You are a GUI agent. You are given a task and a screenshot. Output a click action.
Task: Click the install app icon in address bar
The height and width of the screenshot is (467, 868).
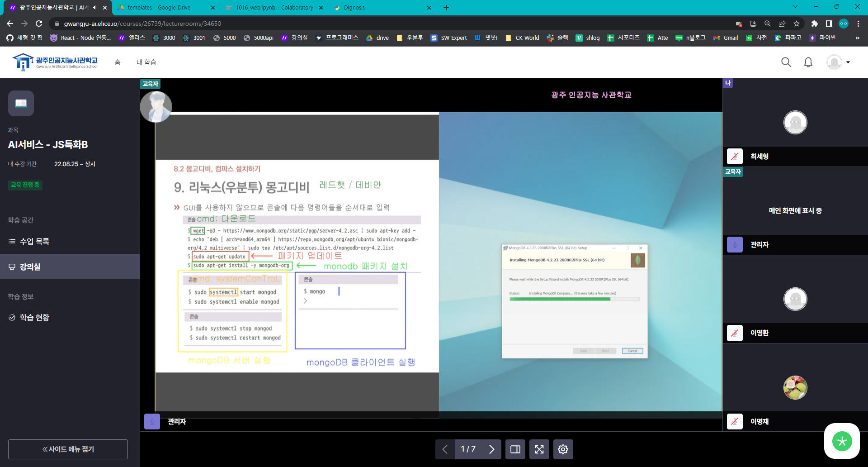[x=753, y=24]
